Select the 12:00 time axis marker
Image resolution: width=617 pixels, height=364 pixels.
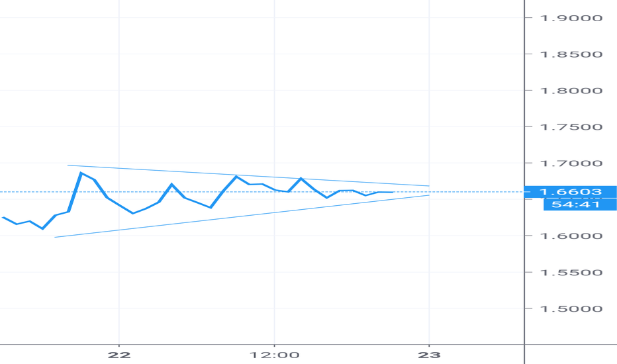click(274, 355)
